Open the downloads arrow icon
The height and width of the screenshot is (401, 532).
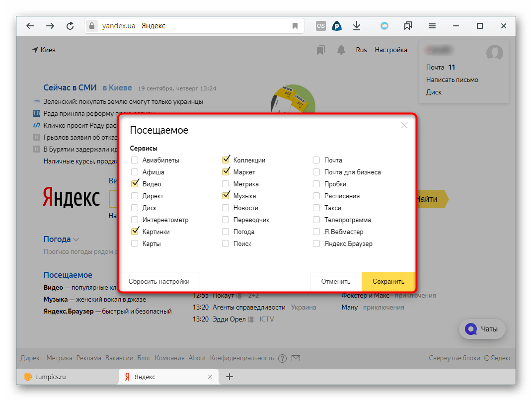coord(356,26)
